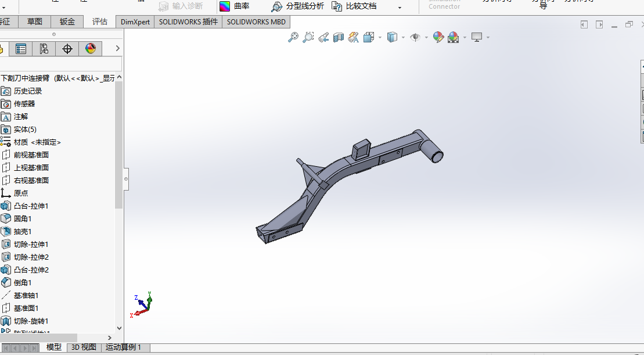Open the DimXpertManager crosshair tab

pos(67,49)
